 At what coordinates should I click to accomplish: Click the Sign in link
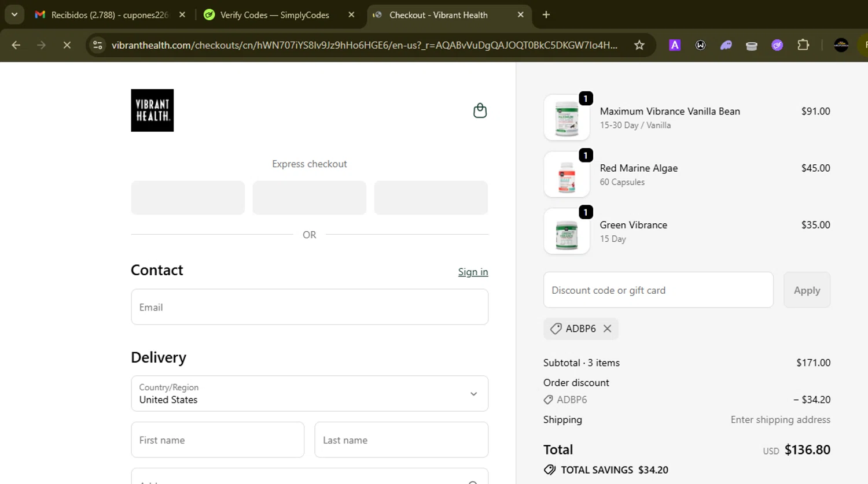click(x=473, y=272)
